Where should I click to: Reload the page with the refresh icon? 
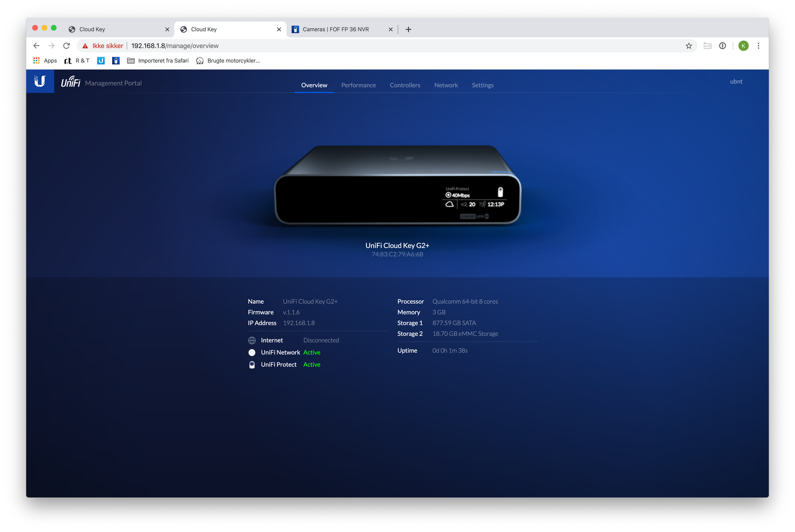click(x=66, y=46)
